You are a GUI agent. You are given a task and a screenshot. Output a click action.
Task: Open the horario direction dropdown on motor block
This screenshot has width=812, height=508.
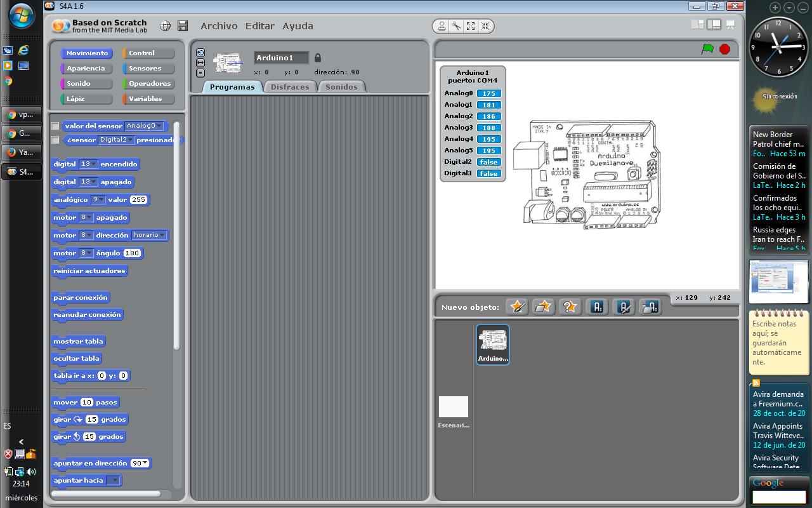pyautogui.click(x=163, y=235)
